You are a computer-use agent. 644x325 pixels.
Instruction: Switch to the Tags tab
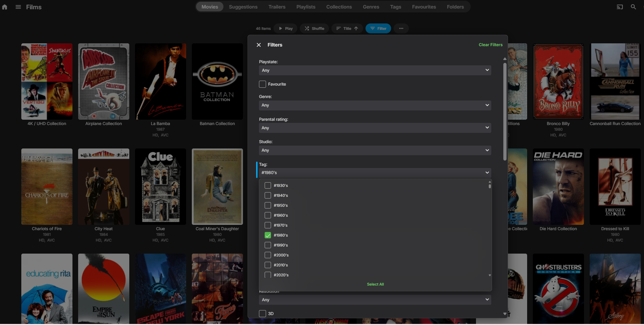tap(396, 7)
